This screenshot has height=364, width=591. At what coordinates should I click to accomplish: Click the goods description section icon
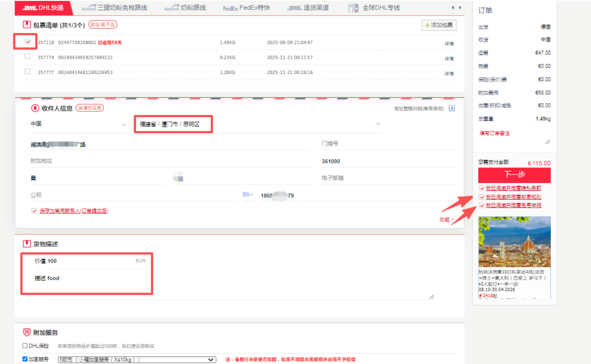coord(27,244)
